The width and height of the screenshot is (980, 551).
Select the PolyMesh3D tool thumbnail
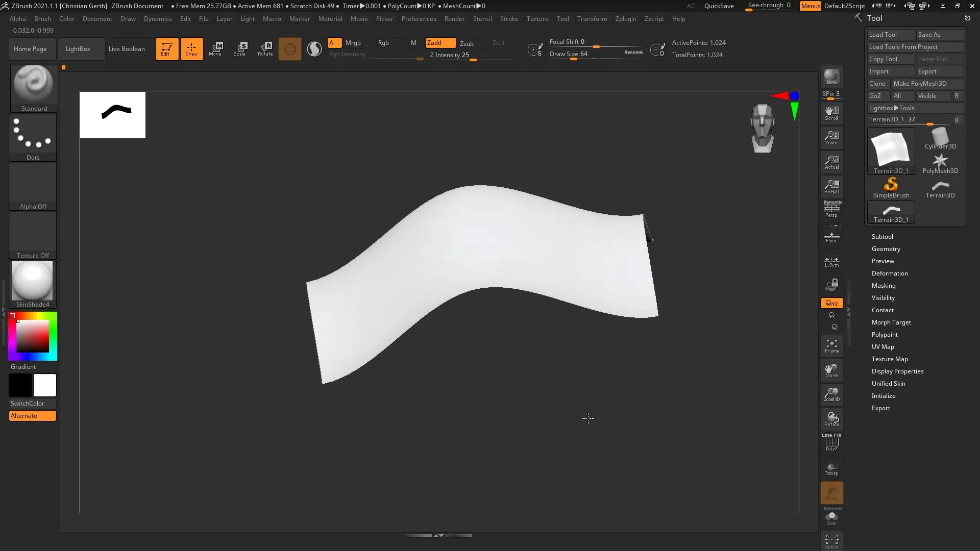pyautogui.click(x=940, y=163)
